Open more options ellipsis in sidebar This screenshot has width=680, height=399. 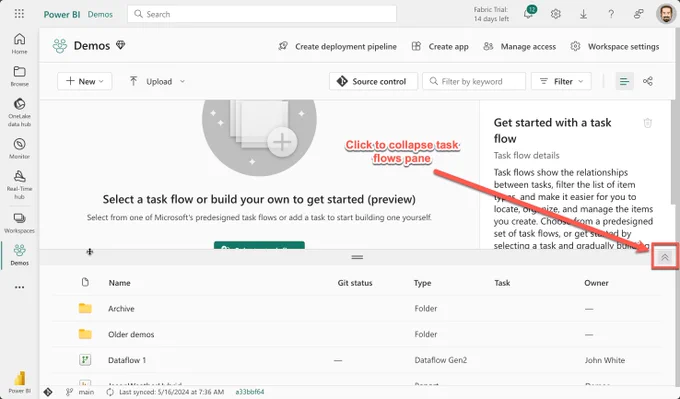19,287
